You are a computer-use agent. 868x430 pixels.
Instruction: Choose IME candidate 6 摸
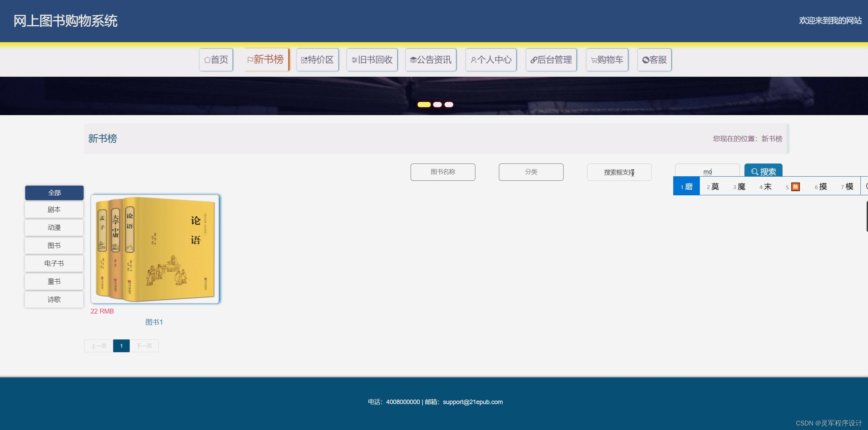coord(821,187)
